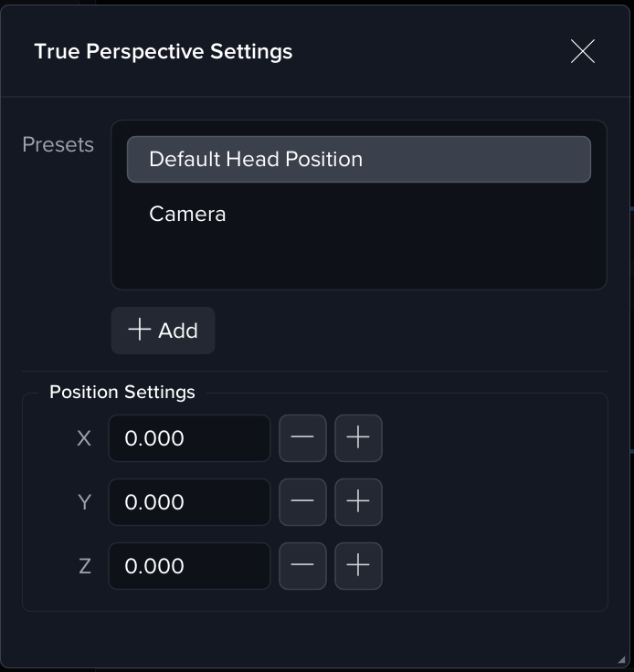Increase the X position value

click(358, 438)
